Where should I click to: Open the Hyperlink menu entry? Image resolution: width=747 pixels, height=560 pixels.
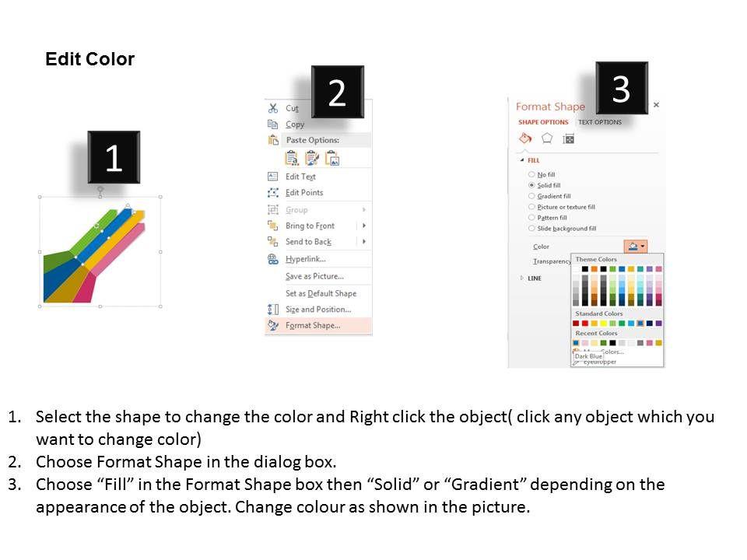(305, 259)
